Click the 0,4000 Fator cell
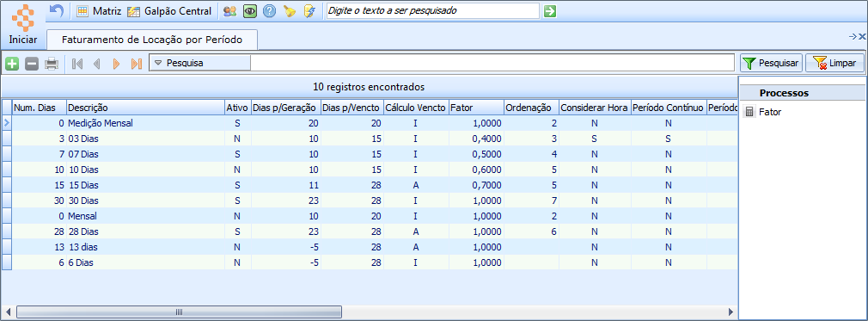The height and width of the screenshot is (321, 868). click(476, 139)
